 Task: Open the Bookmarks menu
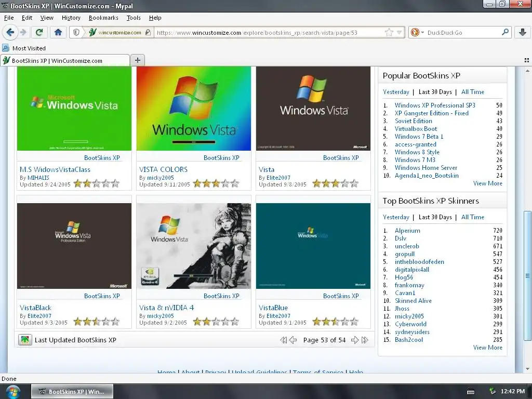coord(103,18)
